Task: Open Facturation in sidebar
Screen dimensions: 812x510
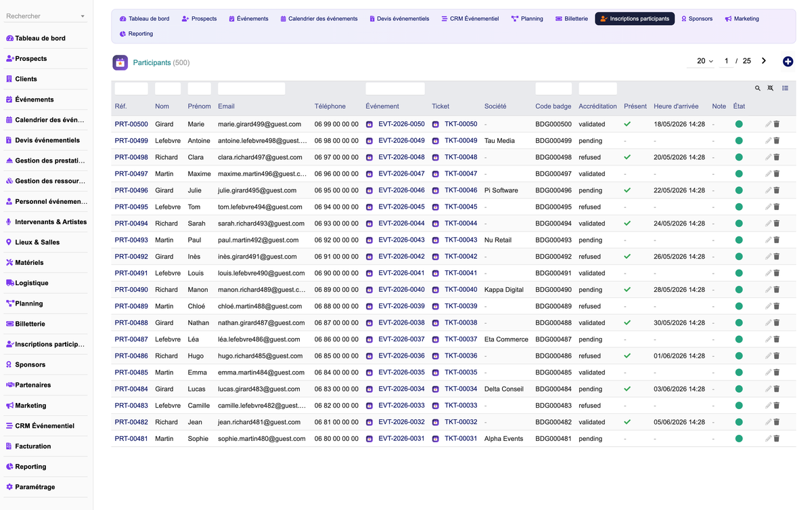Action: pos(47,446)
